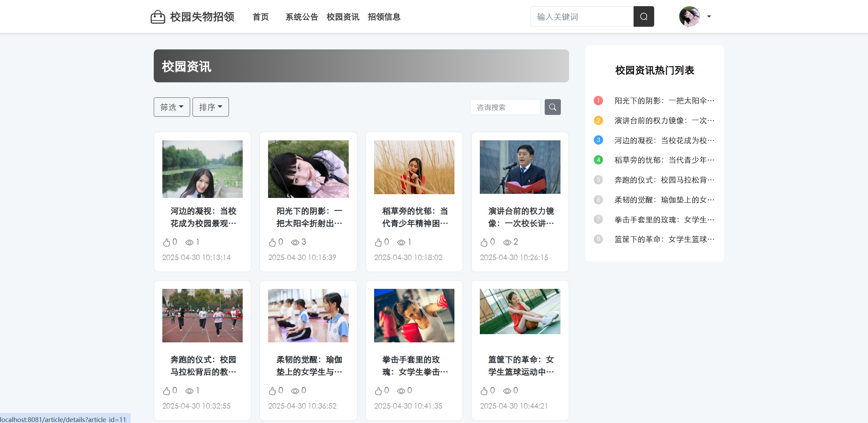Expand the user account dropdown arrow
Viewport: 868px width, 423px height.
tap(709, 16)
